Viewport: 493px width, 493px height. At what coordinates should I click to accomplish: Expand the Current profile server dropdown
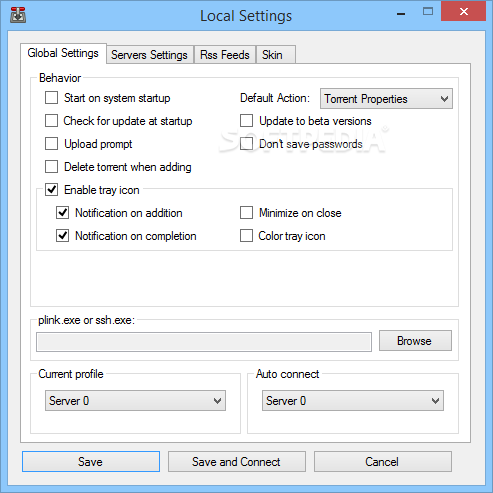pos(135,400)
